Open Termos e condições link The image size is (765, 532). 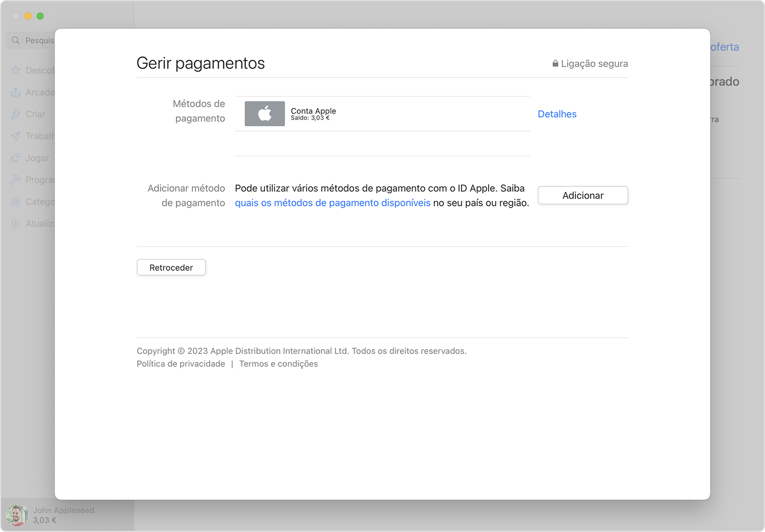tap(279, 364)
